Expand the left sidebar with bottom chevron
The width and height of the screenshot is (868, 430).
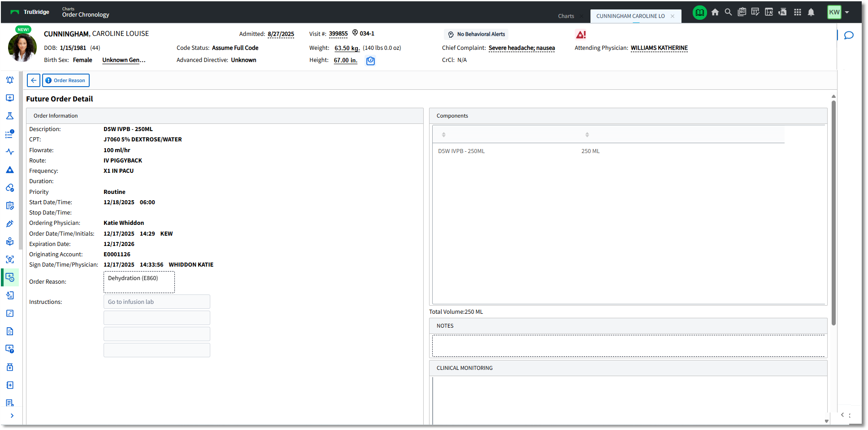(12, 416)
